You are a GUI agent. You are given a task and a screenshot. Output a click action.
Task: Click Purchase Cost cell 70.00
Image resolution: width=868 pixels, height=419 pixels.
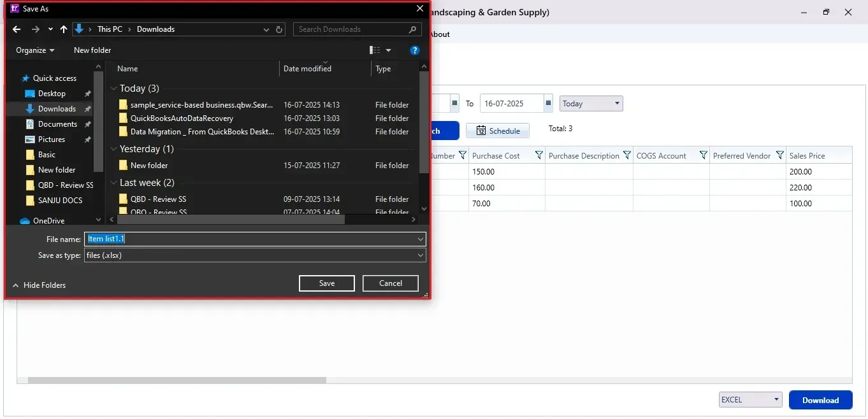[507, 204]
